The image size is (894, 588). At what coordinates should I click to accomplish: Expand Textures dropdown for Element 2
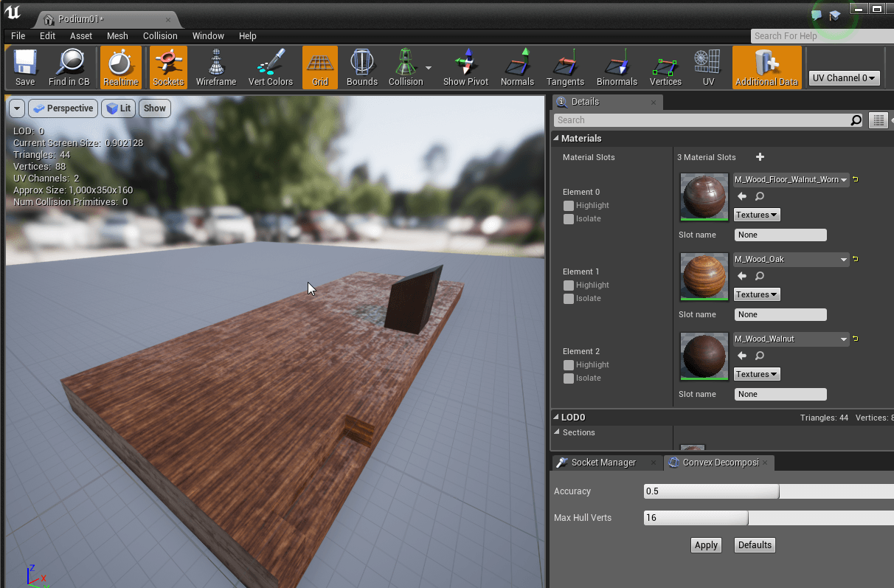(x=757, y=374)
